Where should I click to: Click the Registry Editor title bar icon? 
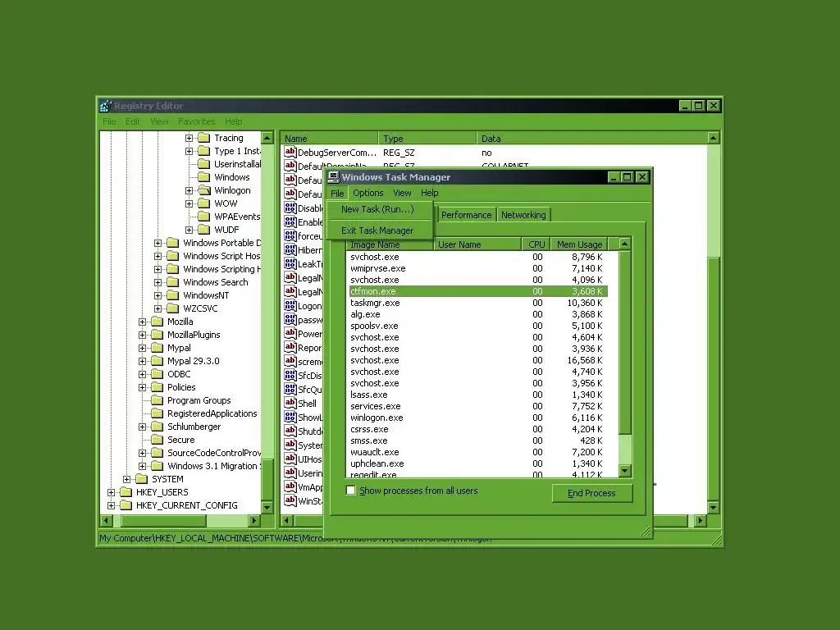pyautogui.click(x=106, y=106)
